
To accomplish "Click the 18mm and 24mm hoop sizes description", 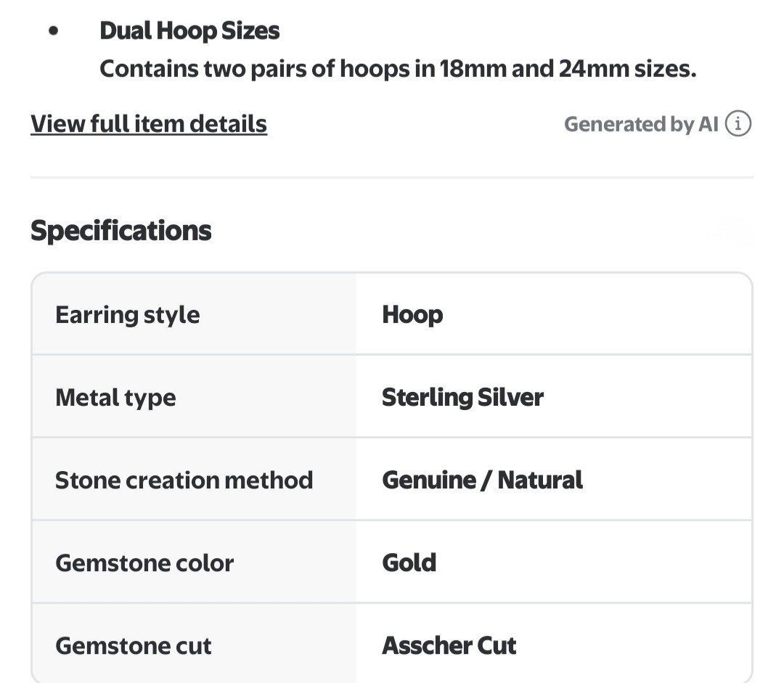I will [x=398, y=68].
